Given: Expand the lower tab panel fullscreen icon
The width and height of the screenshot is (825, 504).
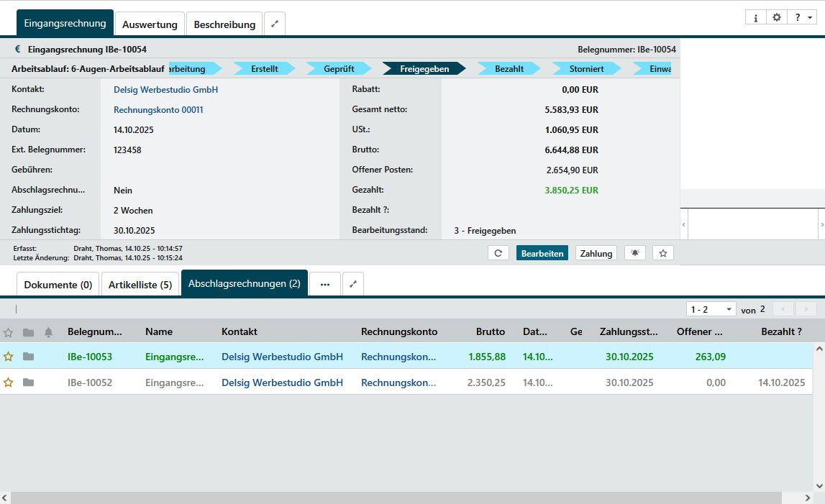Looking at the screenshot, I should pyautogui.click(x=353, y=284).
